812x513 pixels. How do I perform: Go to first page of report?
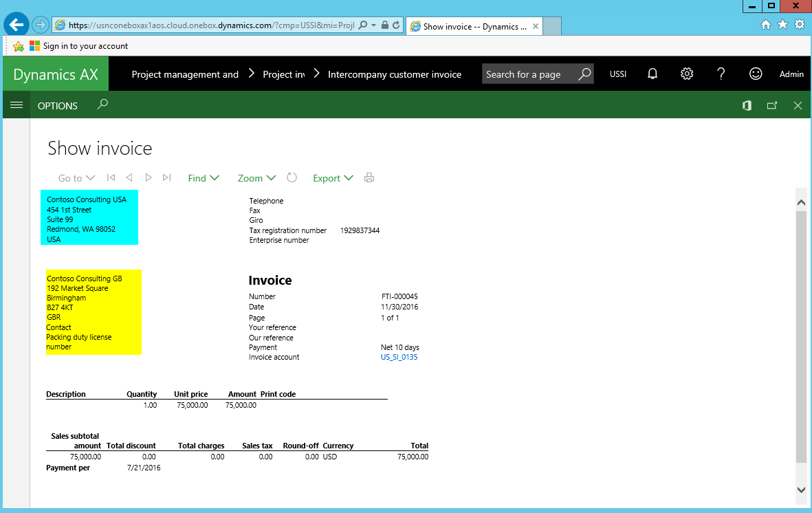pos(111,178)
